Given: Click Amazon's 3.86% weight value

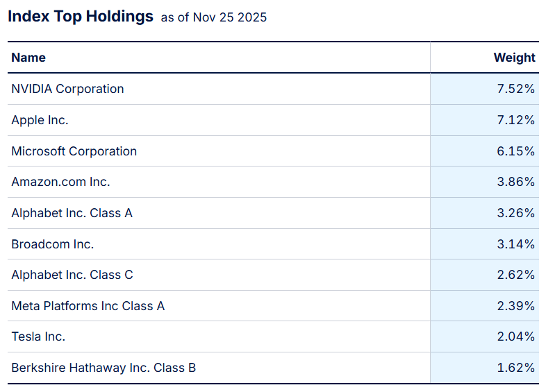Looking at the screenshot, I should [517, 182].
